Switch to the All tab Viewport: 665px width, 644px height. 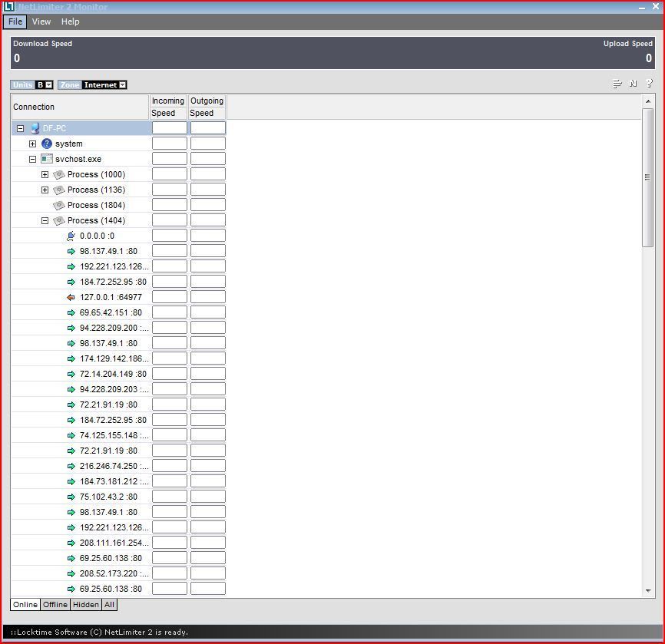point(109,604)
